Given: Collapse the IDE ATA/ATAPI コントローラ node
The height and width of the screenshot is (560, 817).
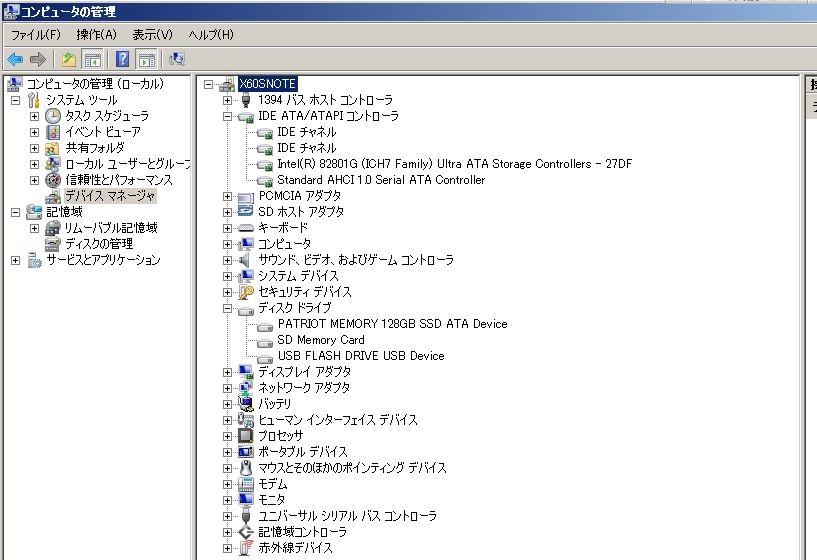Looking at the screenshot, I should 227,116.
